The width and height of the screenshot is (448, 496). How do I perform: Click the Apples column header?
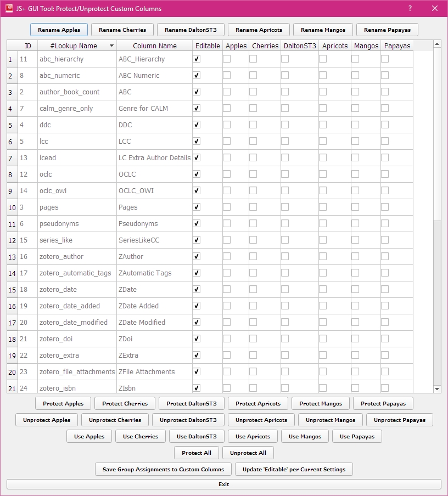(x=236, y=46)
